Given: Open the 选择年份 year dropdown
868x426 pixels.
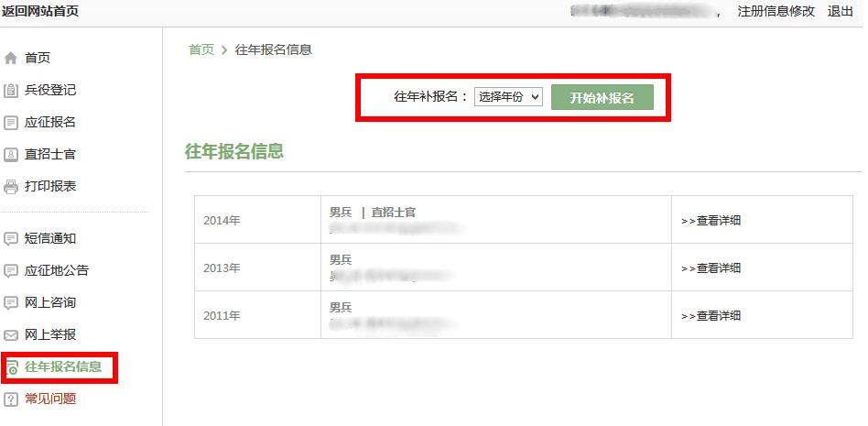Looking at the screenshot, I should [508, 97].
